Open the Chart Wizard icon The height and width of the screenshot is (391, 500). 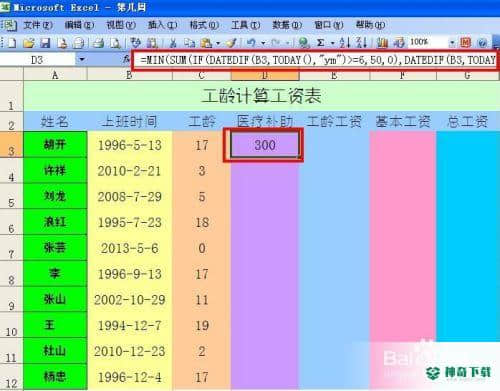[382, 43]
